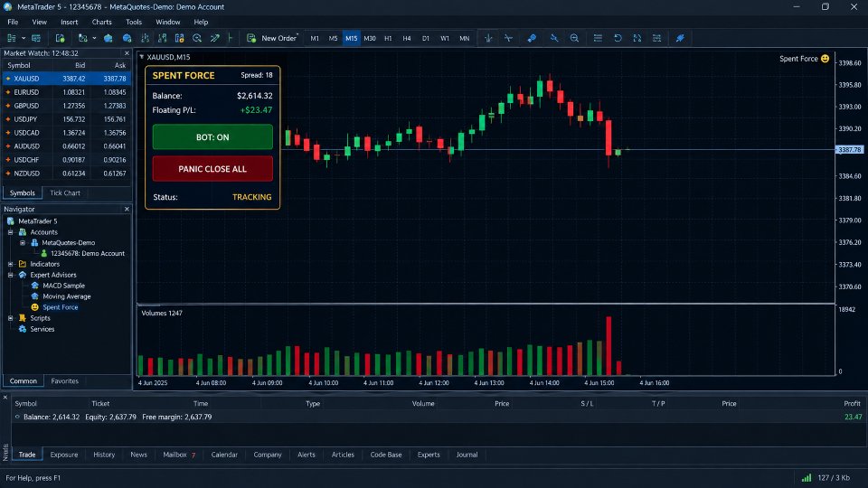Open the Charts menu

102,22
